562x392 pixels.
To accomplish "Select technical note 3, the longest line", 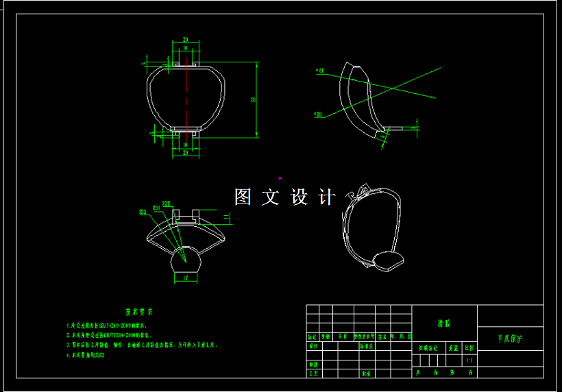I will click(x=142, y=345).
